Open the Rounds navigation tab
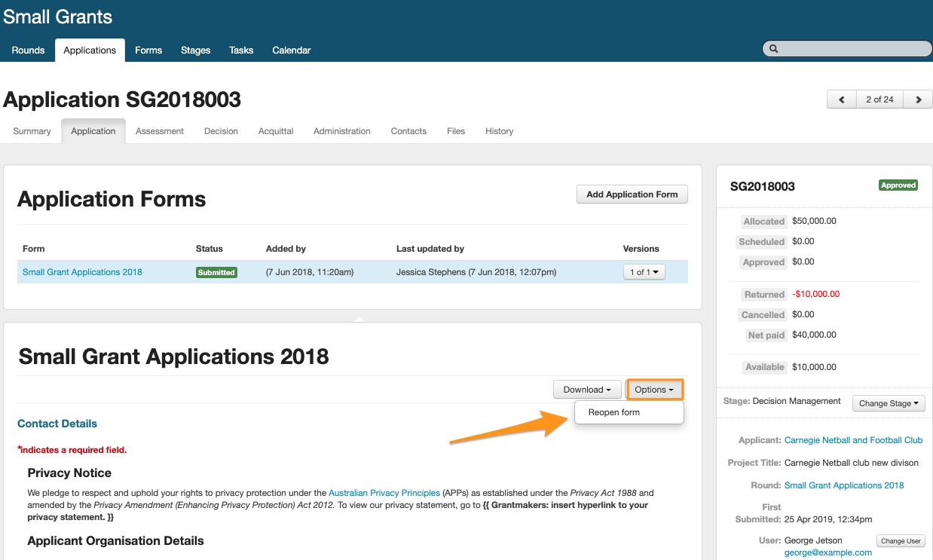This screenshot has width=933, height=560. (28, 50)
